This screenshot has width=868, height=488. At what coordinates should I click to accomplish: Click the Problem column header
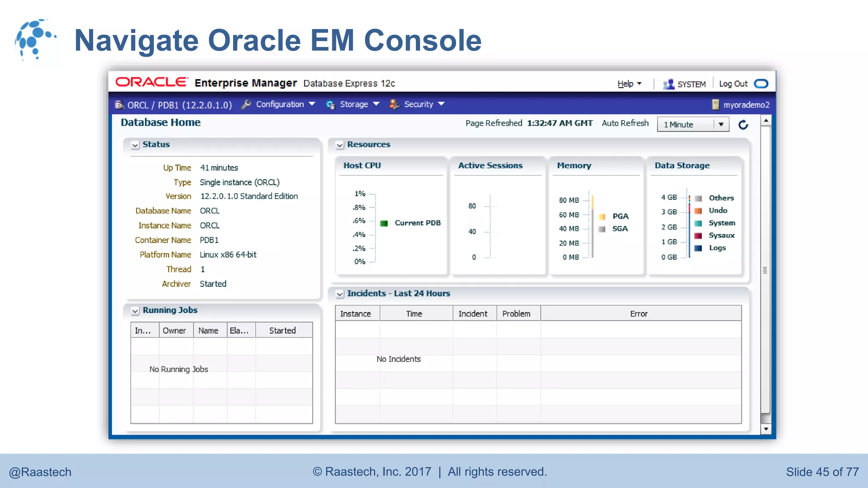(518, 313)
